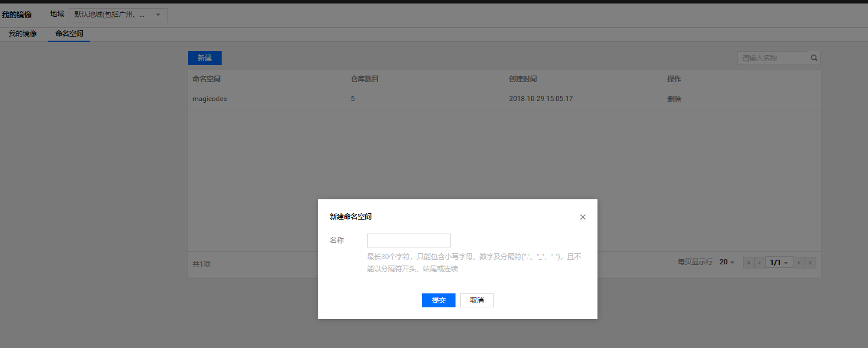The height and width of the screenshot is (348, 868).
Task: Cancel with the 取消 button
Action: click(477, 300)
